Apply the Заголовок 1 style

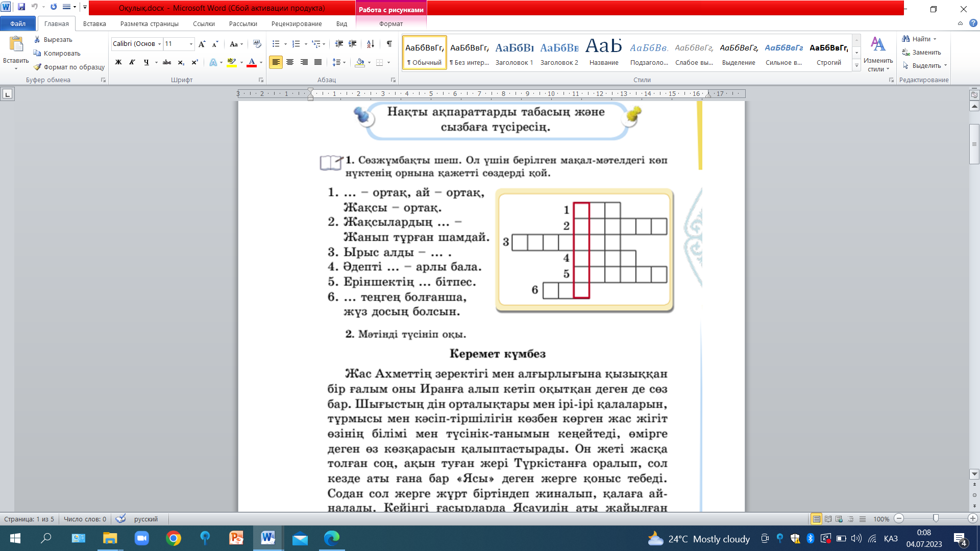(x=514, y=54)
